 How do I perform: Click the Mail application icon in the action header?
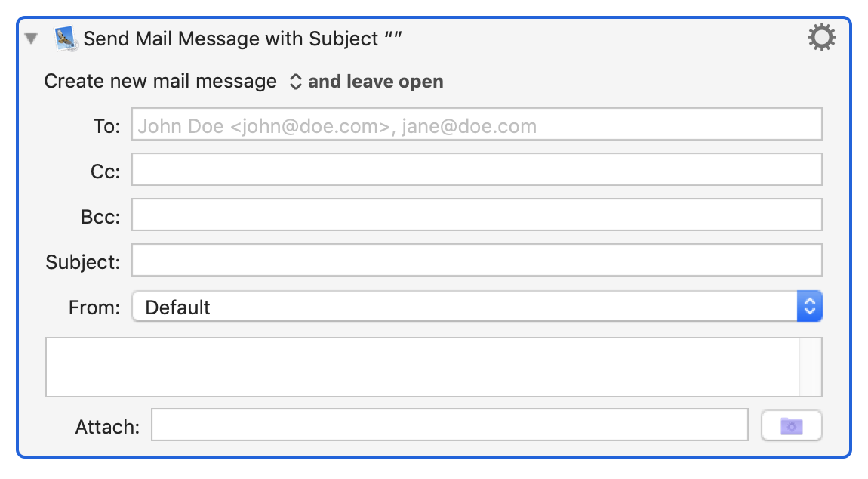coord(66,37)
